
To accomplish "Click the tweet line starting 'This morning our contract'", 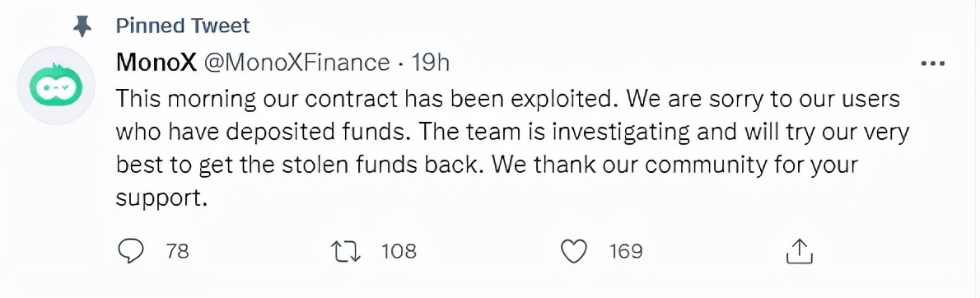I will pos(507,100).
